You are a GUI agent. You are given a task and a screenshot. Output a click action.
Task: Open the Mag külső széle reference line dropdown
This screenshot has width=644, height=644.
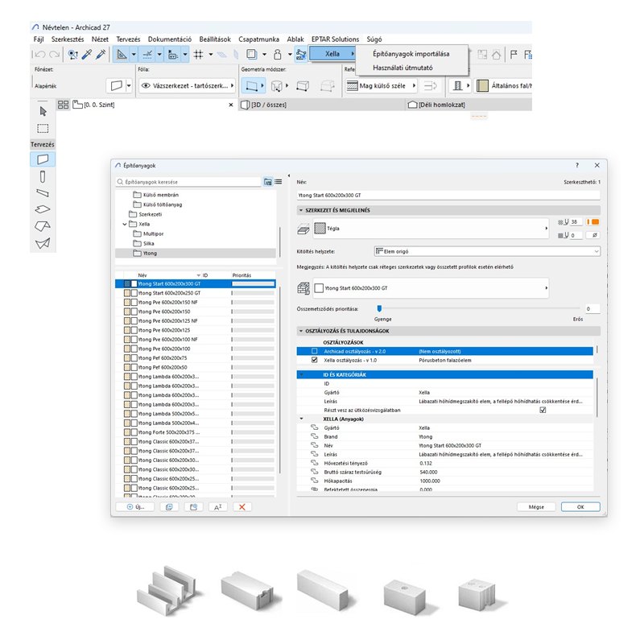point(381,86)
